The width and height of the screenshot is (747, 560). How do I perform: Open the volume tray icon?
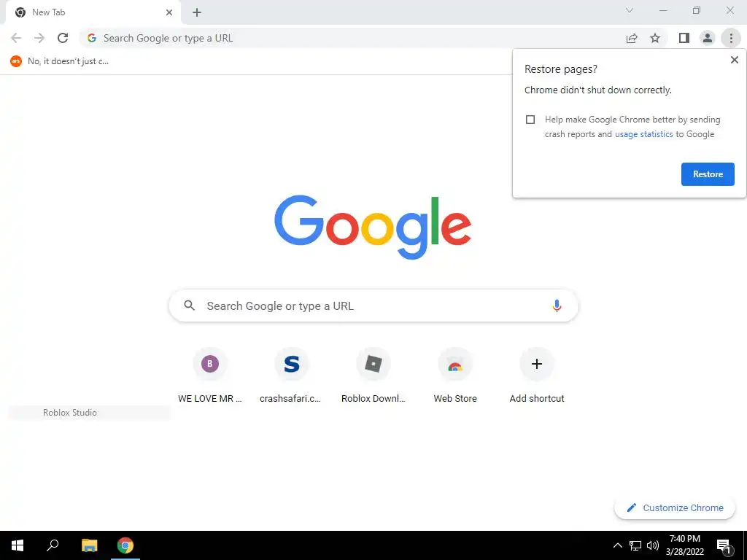[653, 545]
